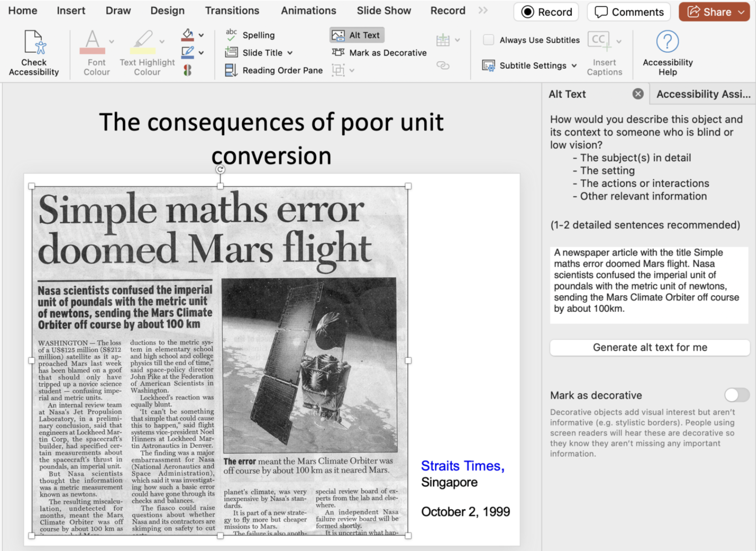Switch to the Record ribbon tab
756x551 pixels.
[x=448, y=10]
